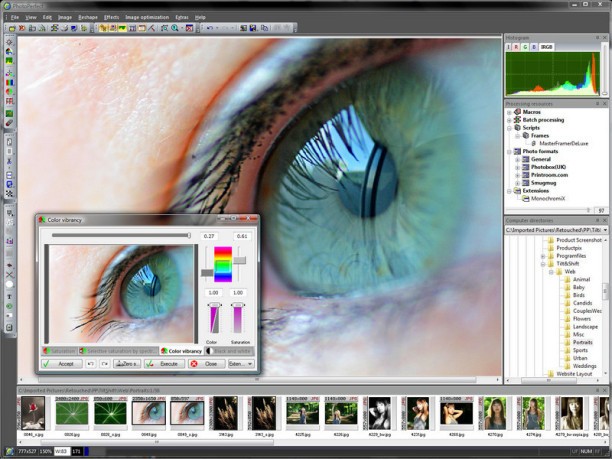Viewport: 612px width, 459px height.
Task: Click the diagonal pen line icon in the toolbar
Action: 151,28
